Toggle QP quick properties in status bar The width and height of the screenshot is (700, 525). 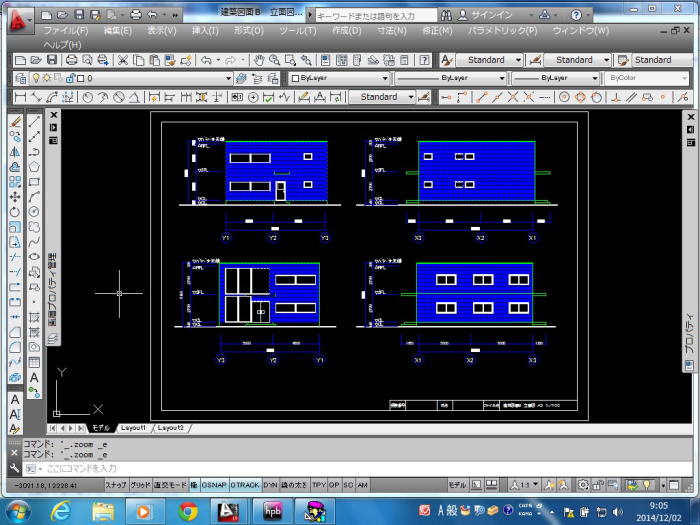tap(334, 485)
